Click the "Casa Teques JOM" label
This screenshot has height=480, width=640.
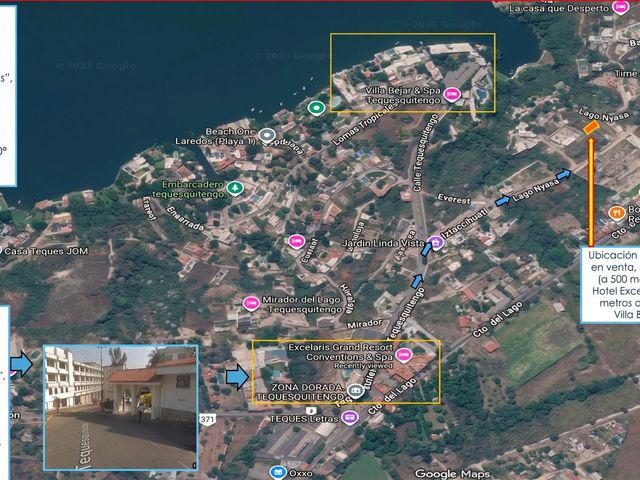46,251
